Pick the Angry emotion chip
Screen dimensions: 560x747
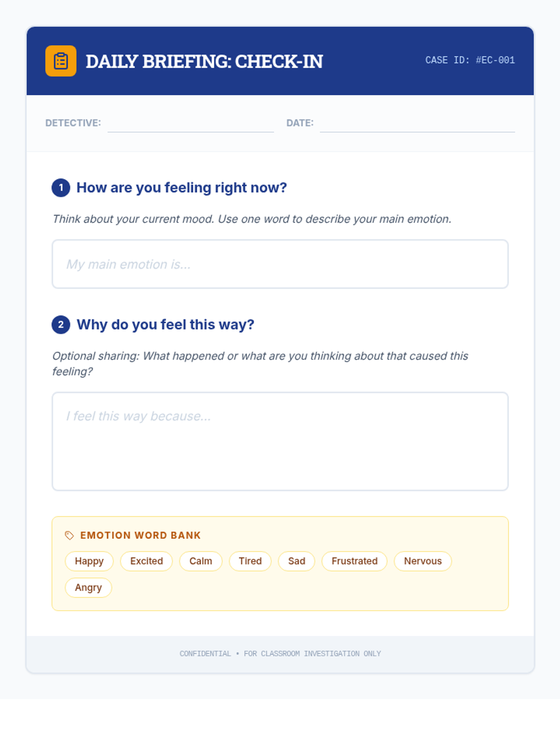(x=88, y=588)
